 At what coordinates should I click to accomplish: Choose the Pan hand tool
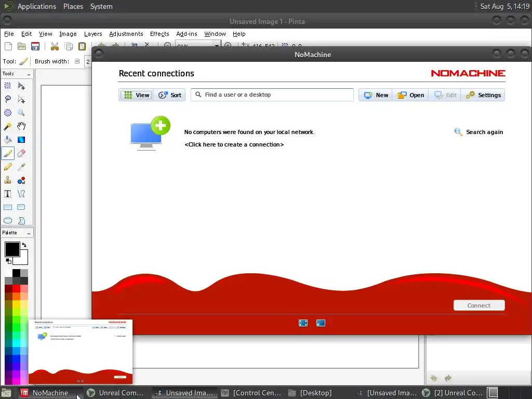(x=21, y=126)
